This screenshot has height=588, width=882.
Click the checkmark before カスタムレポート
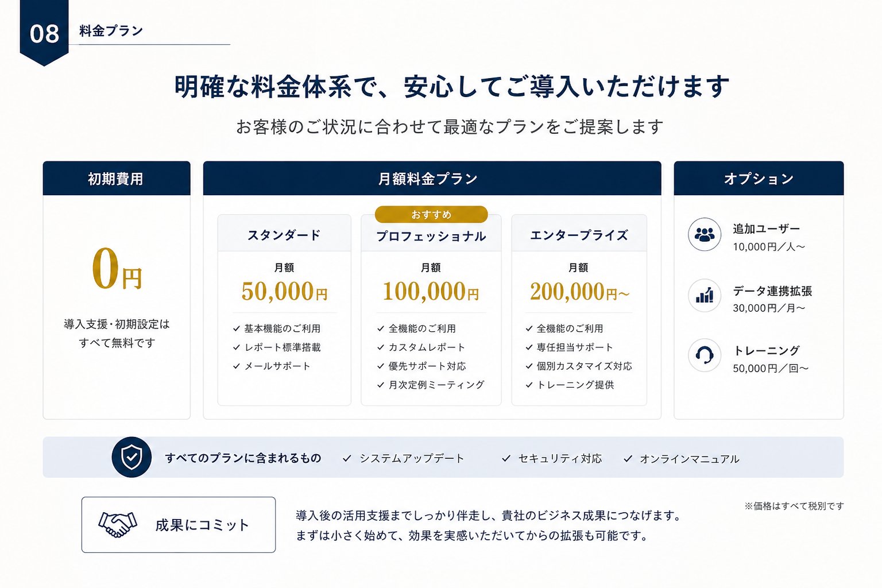point(380,347)
